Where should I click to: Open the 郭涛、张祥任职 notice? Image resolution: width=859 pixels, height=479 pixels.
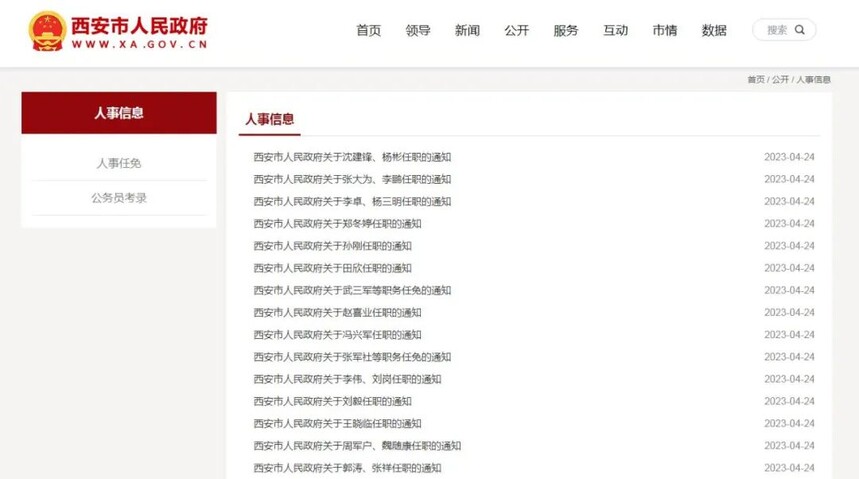click(x=347, y=468)
